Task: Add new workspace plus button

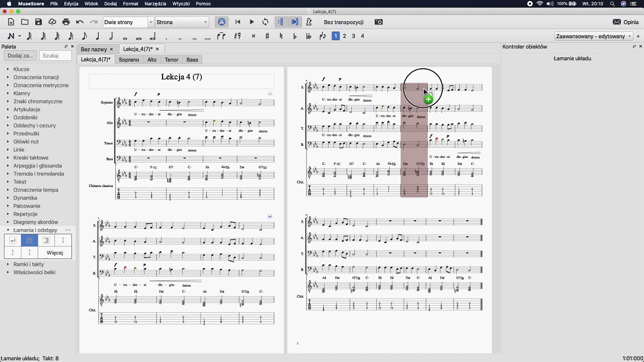Action: pyautogui.click(x=638, y=36)
